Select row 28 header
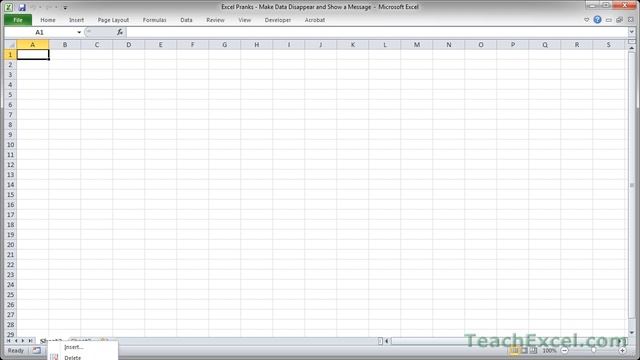The height and width of the screenshot is (360, 640). click(11, 324)
